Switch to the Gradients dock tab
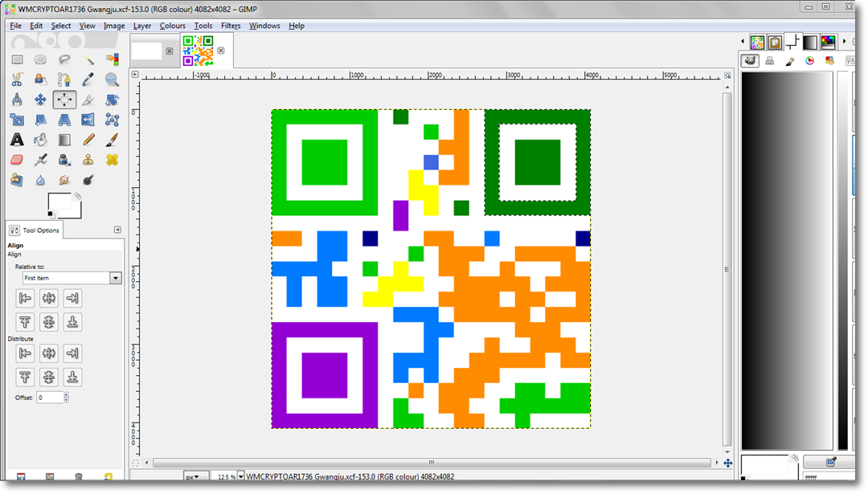 click(x=810, y=42)
